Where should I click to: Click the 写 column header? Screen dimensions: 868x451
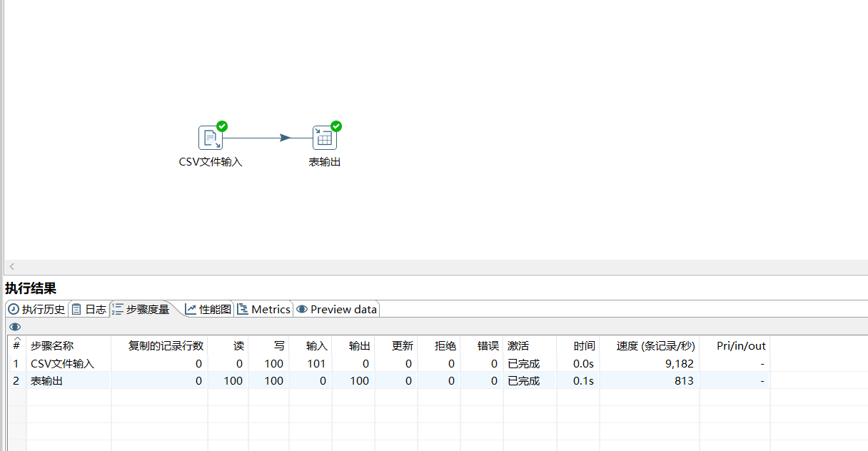tap(268, 345)
